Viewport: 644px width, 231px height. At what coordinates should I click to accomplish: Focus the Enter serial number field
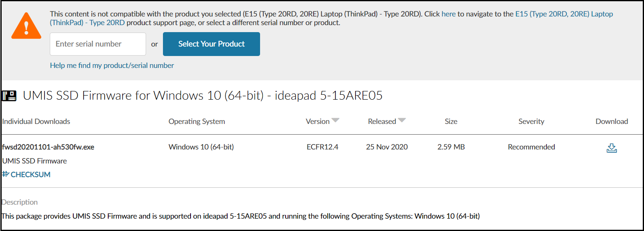(98, 44)
